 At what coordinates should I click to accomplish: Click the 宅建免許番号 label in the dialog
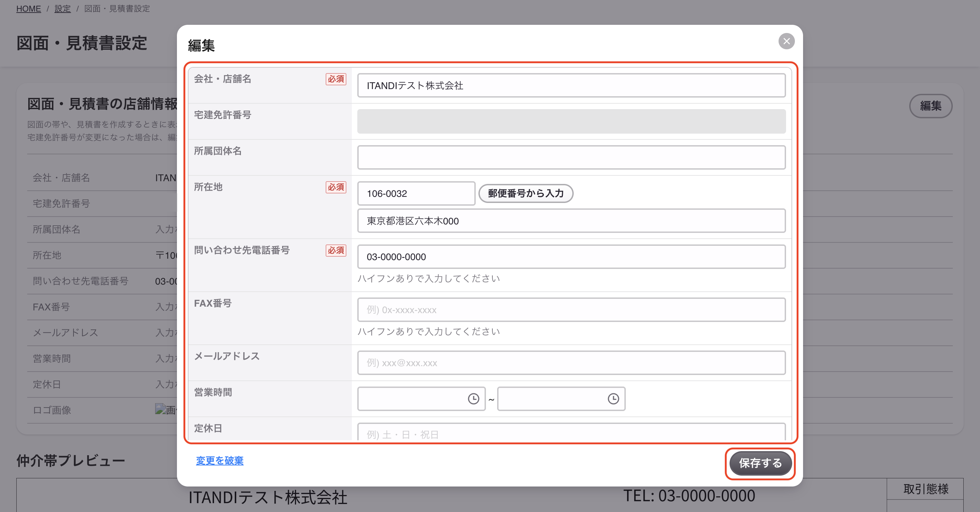(223, 115)
